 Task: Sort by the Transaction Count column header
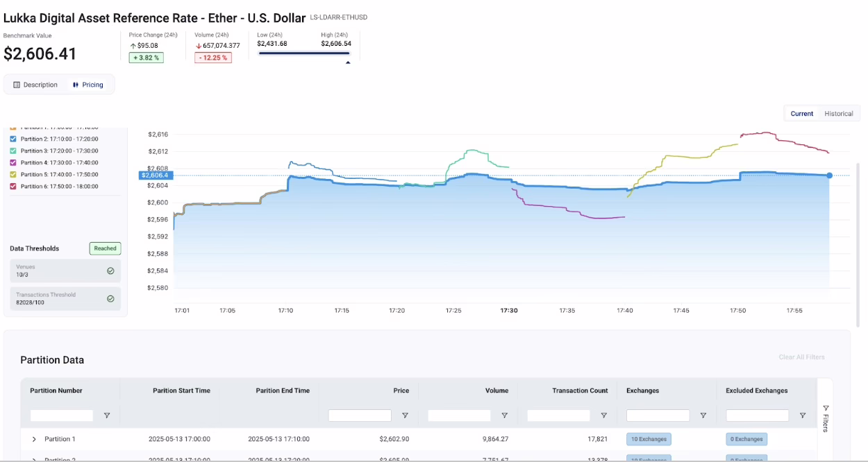pos(580,391)
